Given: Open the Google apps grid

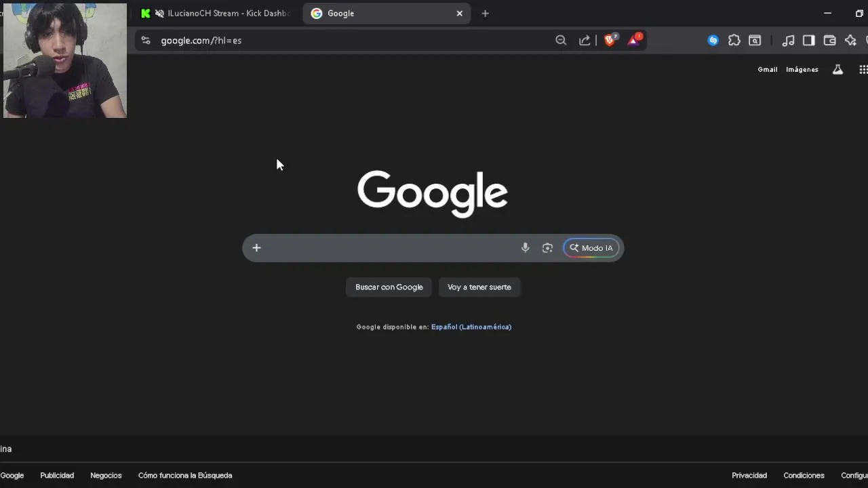Looking at the screenshot, I should click(863, 69).
